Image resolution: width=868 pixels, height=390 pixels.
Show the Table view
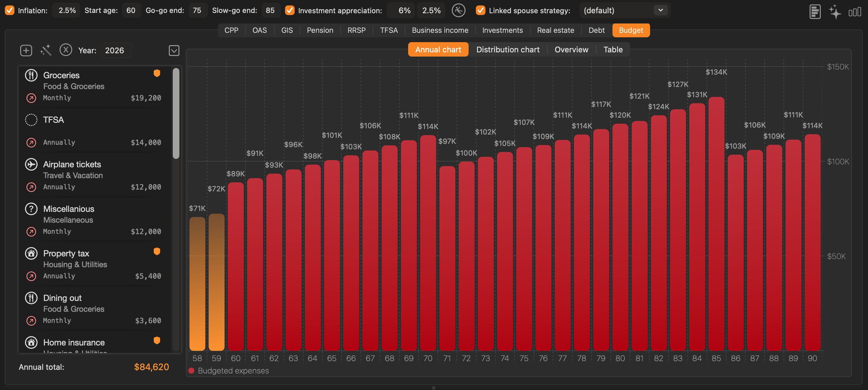pyautogui.click(x=613, y=50)
